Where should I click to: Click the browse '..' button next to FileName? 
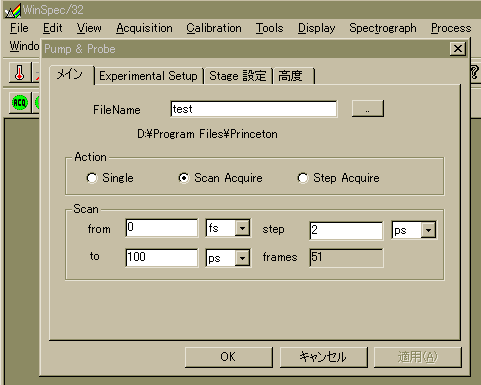pos(368,108)
